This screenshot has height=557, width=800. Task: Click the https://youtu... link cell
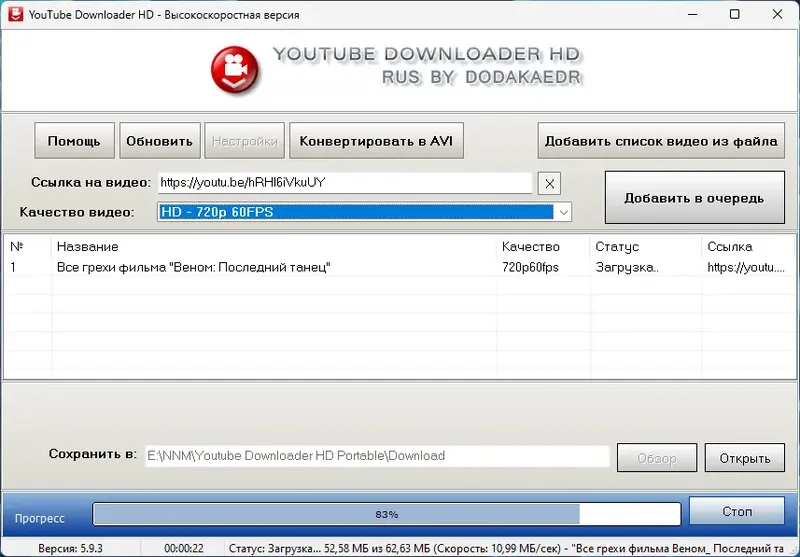pos(745,267)
